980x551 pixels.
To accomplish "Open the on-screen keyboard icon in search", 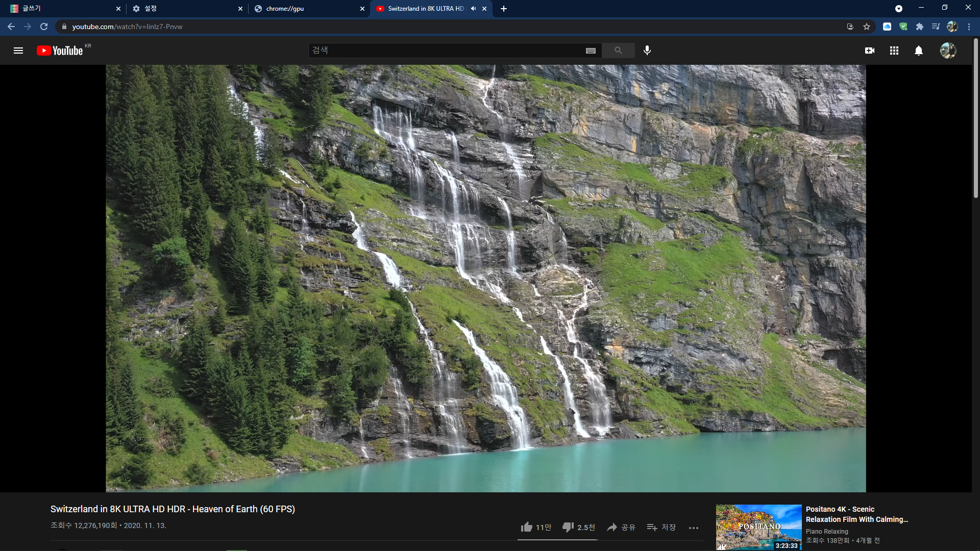I will 591,51.
